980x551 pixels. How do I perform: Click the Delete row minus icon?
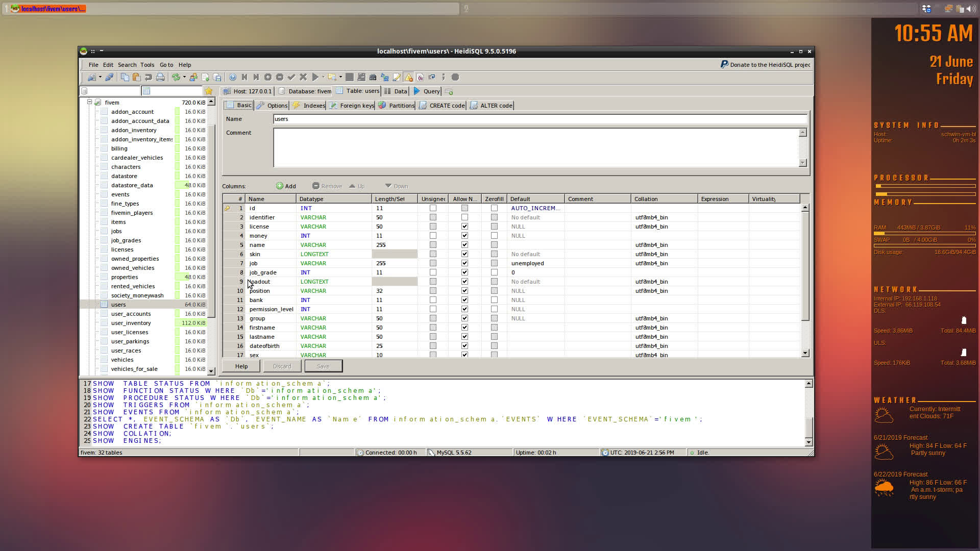(280, 78)
